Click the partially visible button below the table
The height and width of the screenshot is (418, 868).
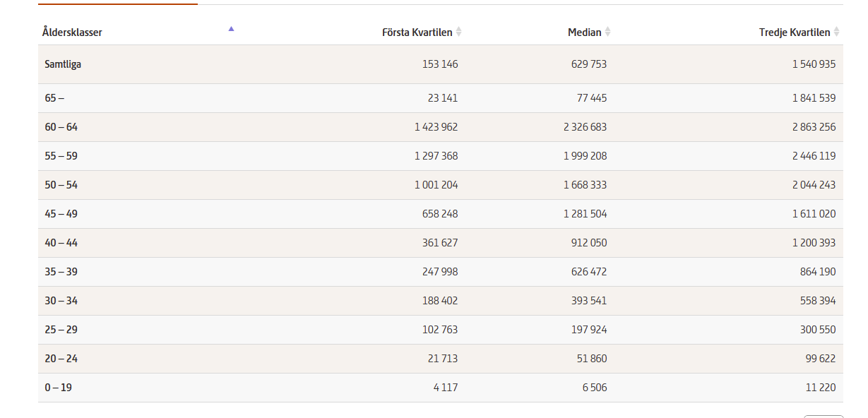pyautogui.click(x=823, y=416)
